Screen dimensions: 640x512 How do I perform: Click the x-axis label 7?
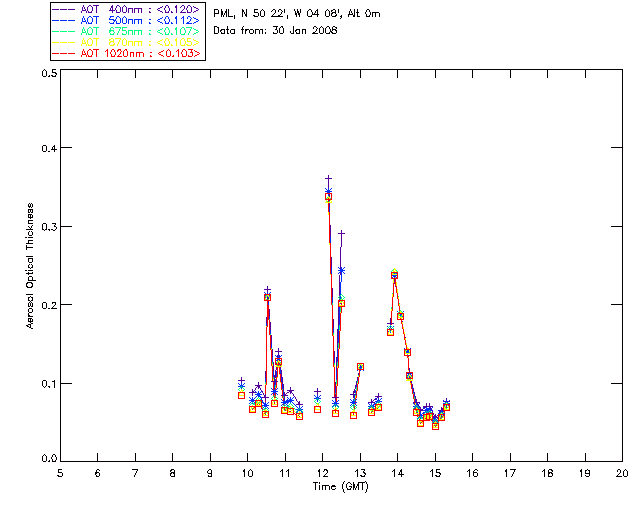pyautogui.click(x=135, y=473)
